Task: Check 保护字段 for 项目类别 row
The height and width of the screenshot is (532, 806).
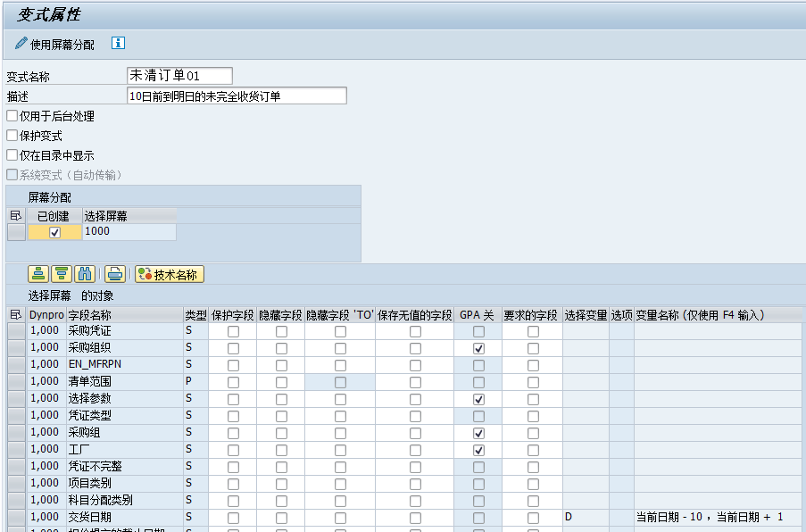Action: click(x=233, y=484)
